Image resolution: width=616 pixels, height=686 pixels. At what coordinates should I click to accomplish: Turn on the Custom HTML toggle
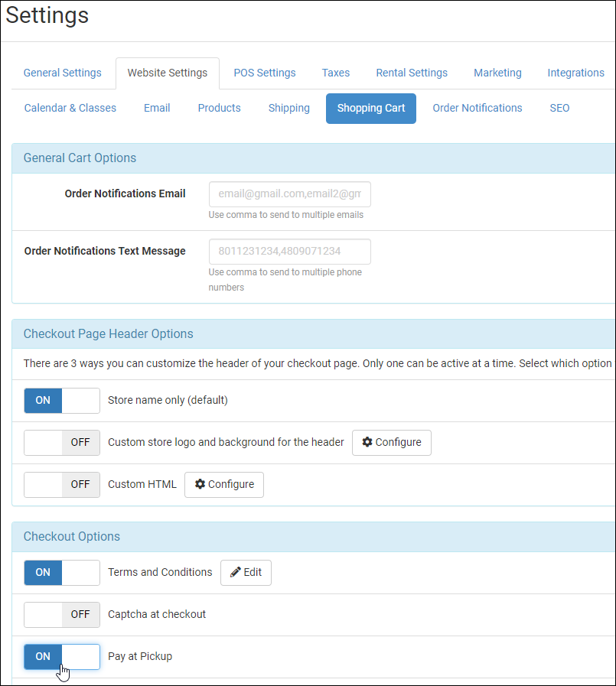point(61,484)
